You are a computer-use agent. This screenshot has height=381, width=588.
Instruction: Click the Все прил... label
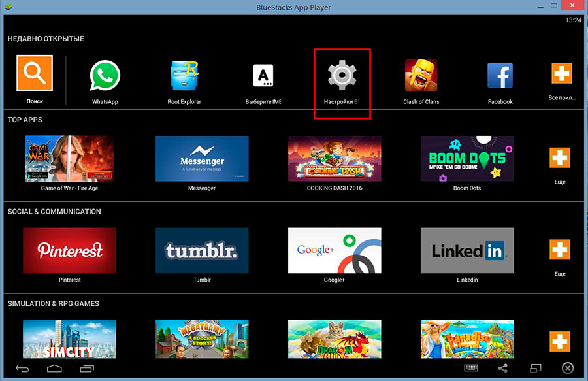562,98
